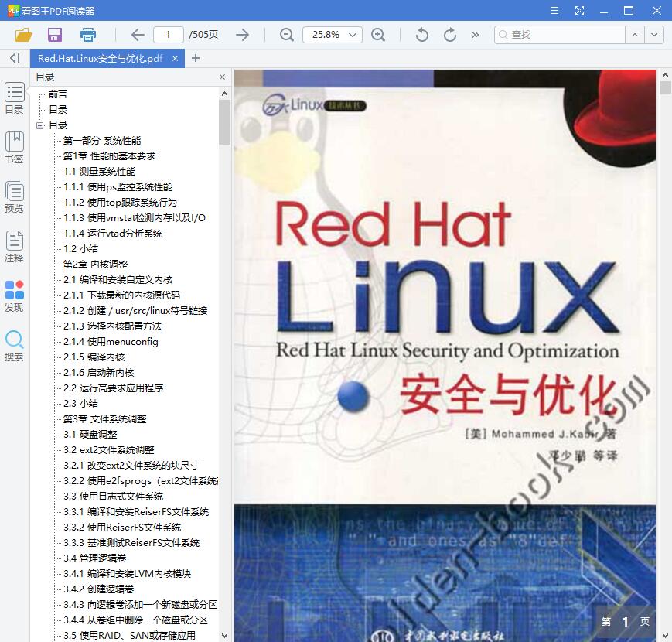
Task: Print the PDF with printer icon
Action: click(x=88, y=35)
